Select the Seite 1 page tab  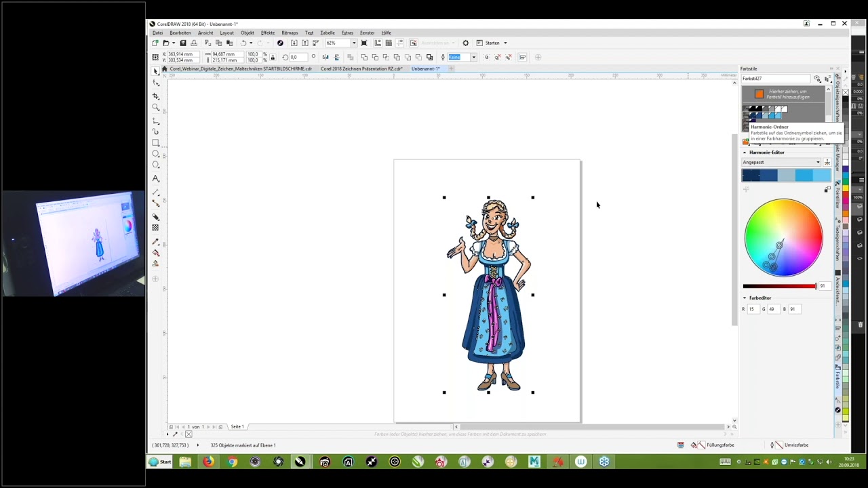237,426
